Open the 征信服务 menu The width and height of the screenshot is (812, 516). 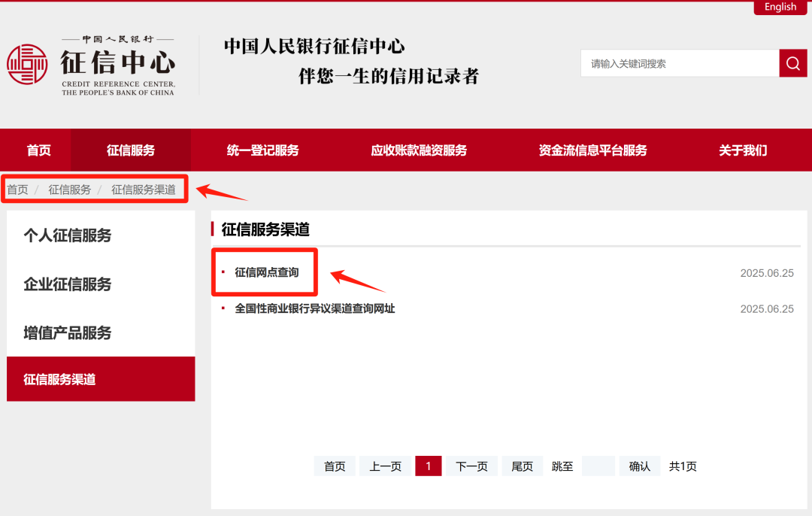pyautogui.click(x=130, y=150)
